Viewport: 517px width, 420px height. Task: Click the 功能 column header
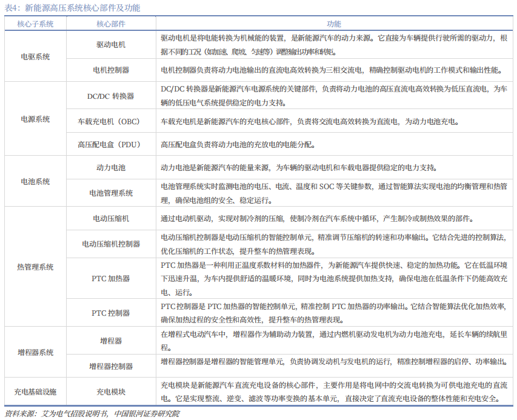point(334,24)
